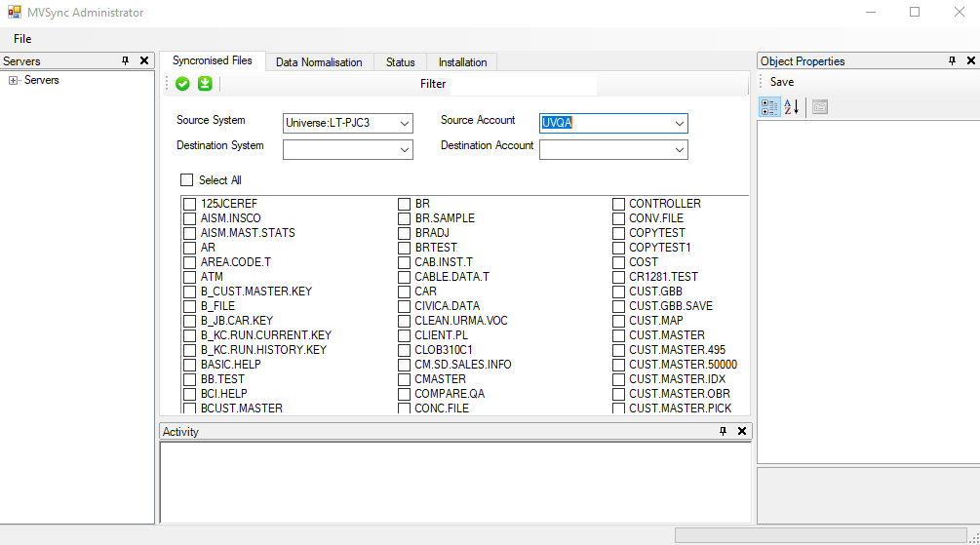Click the green checkmark toolbar icon
The width and height of the screenshot is (980, 545).
[182, 84]
